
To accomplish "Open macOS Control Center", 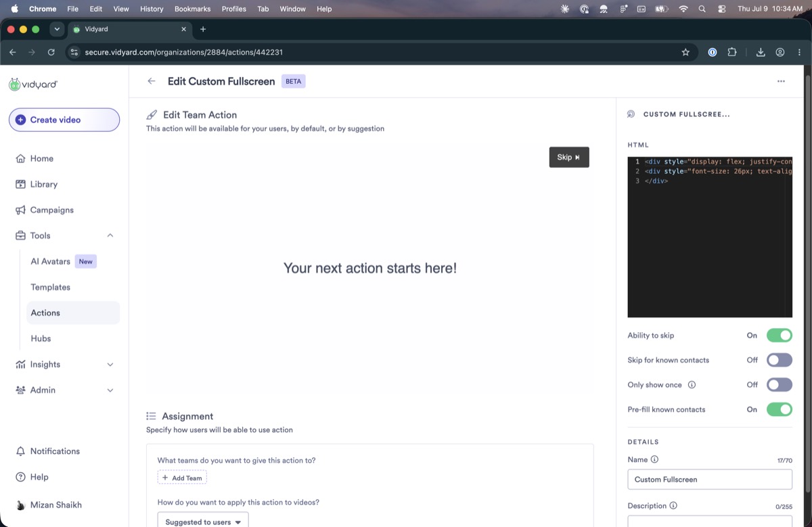I will (x=722, y=9).
